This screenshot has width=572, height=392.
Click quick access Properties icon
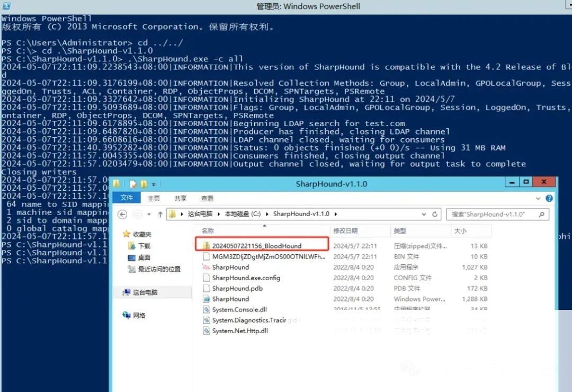coord(133,184)
